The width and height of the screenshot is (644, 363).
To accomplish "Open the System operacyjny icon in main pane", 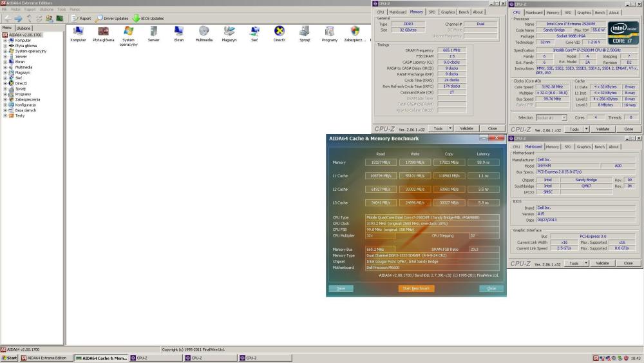I will (x=129, y=35).
